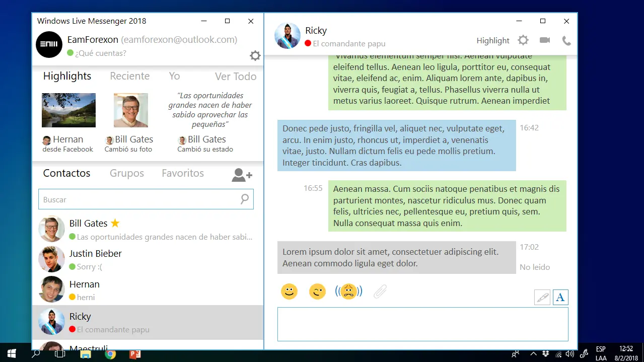The height and width of the screenshot is (362, 644).
Task: Insert the winking emoticon
Action: [317, 291]
